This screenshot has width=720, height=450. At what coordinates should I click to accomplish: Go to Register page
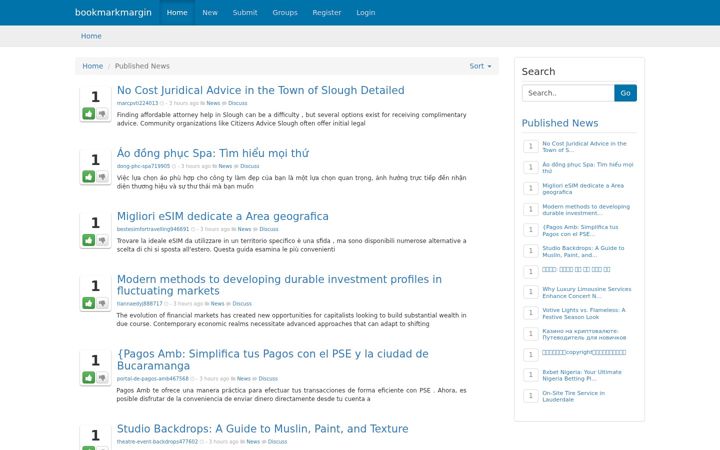click(326, 12)
